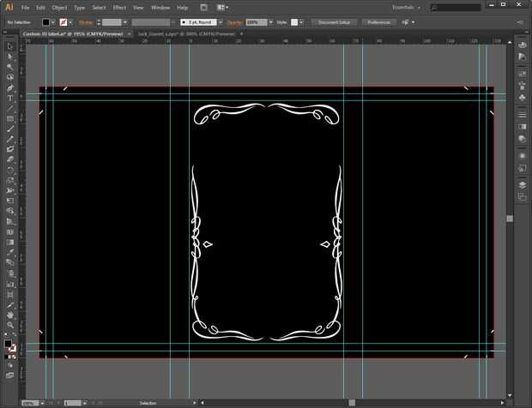The width and height of the screenshot is (532, 408).
Task: Select the Hand tool
Action: coord(10,315)
